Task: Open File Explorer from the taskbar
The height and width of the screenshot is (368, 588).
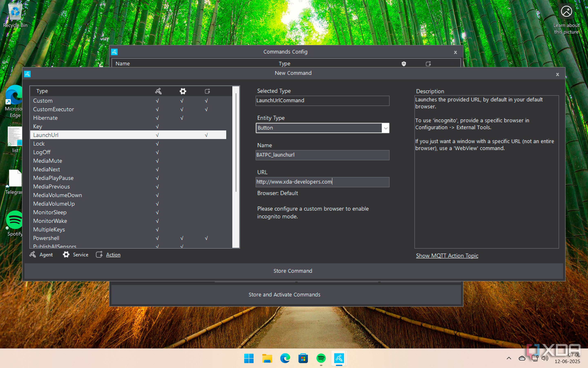Action: click(267, 358)
